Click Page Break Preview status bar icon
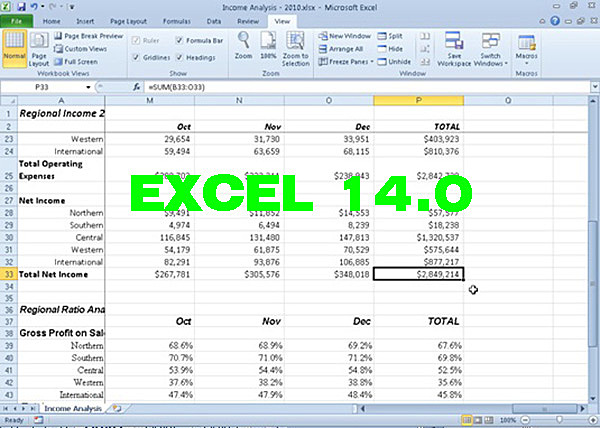 [489, 420]
